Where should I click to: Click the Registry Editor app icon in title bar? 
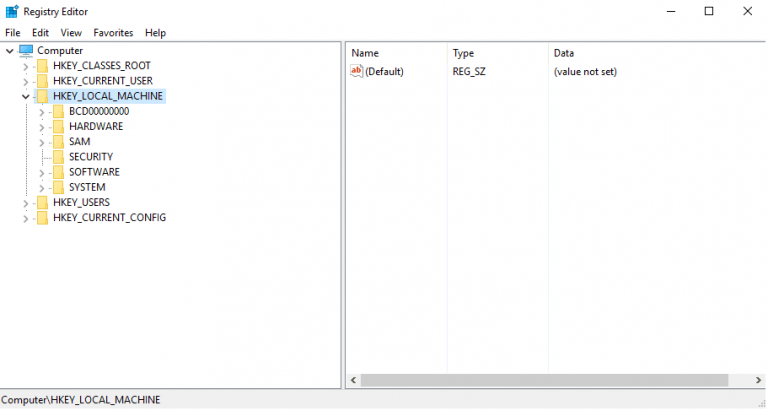[x=12, y=11]
